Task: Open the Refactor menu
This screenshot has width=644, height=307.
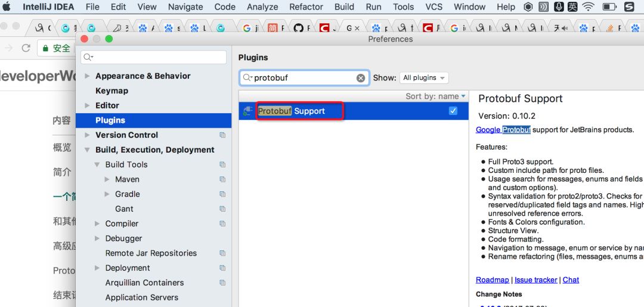Action: click(x=306, y=7)
